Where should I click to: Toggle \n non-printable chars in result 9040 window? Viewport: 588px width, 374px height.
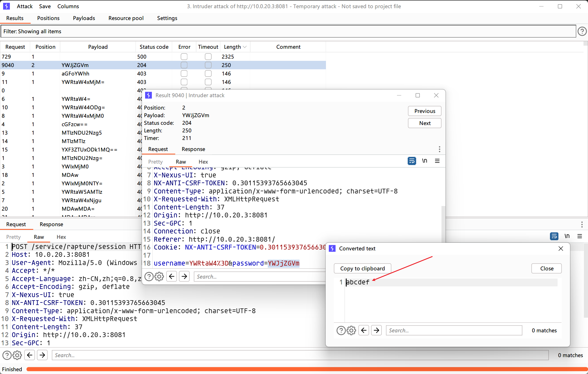pos(425,161)
